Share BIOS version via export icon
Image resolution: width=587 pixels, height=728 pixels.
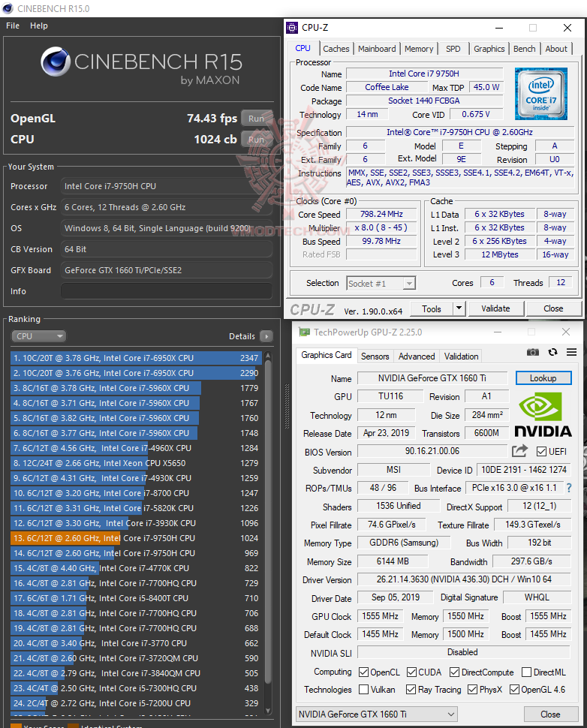coord(519,450)
